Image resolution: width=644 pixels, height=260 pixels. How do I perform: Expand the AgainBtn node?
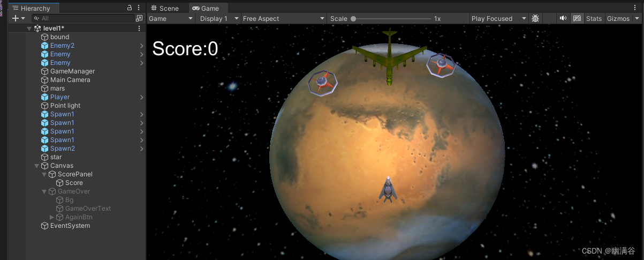(x=52, y=217)
